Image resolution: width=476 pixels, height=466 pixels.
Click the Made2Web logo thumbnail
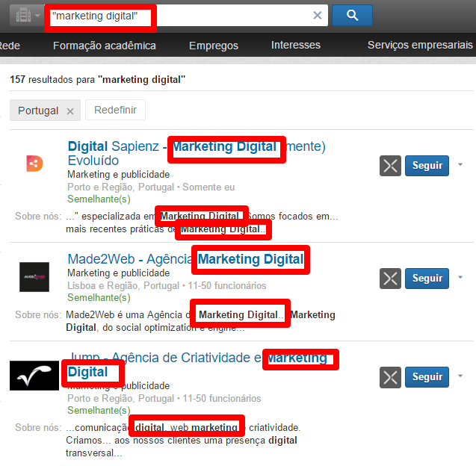coord(34,277)
